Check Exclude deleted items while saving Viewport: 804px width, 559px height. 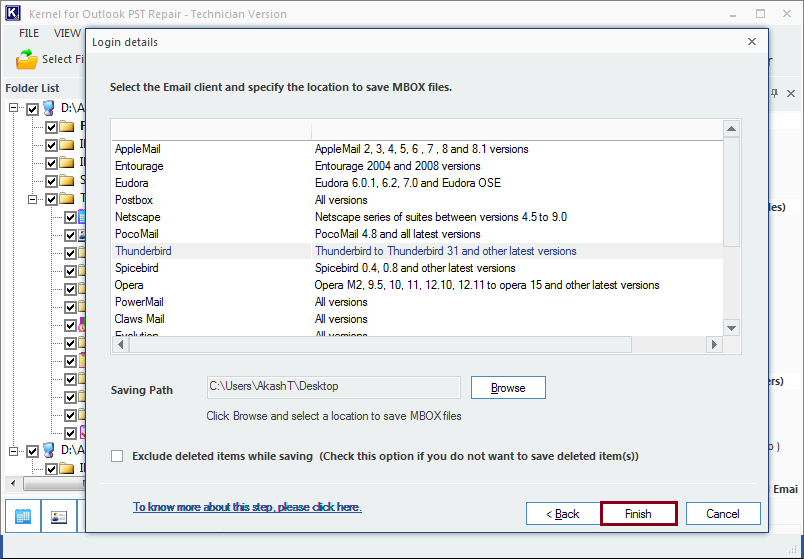[x=117, y=456]
